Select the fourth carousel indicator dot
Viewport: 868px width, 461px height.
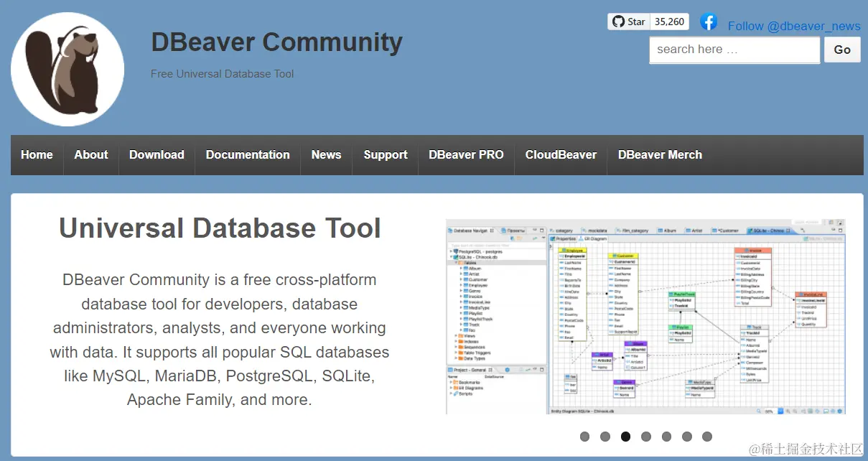[x=646, y=437]
